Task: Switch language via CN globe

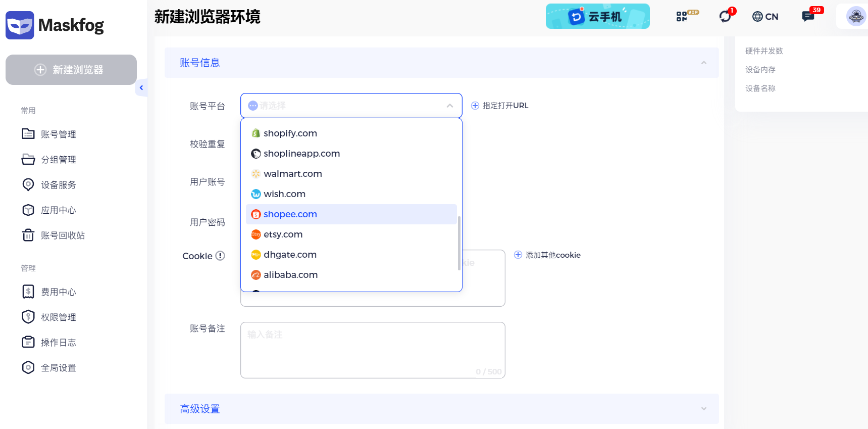Action: tap(765, 17)
